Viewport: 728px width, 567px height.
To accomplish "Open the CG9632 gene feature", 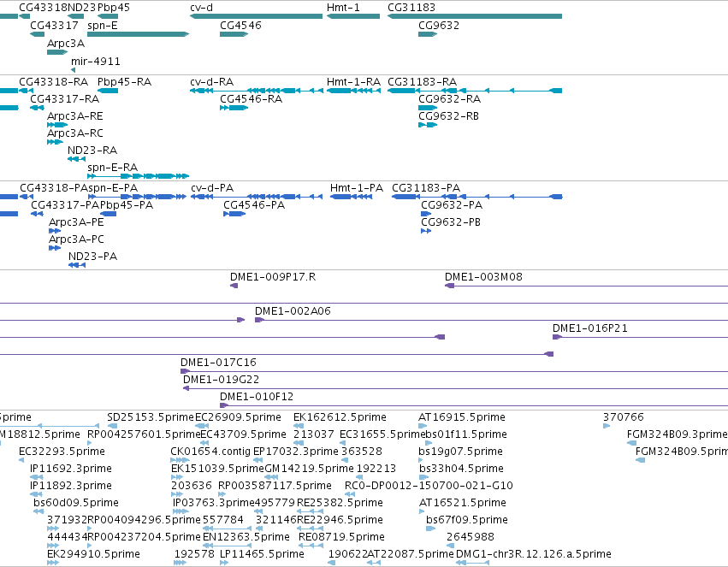I will (428, 34).
